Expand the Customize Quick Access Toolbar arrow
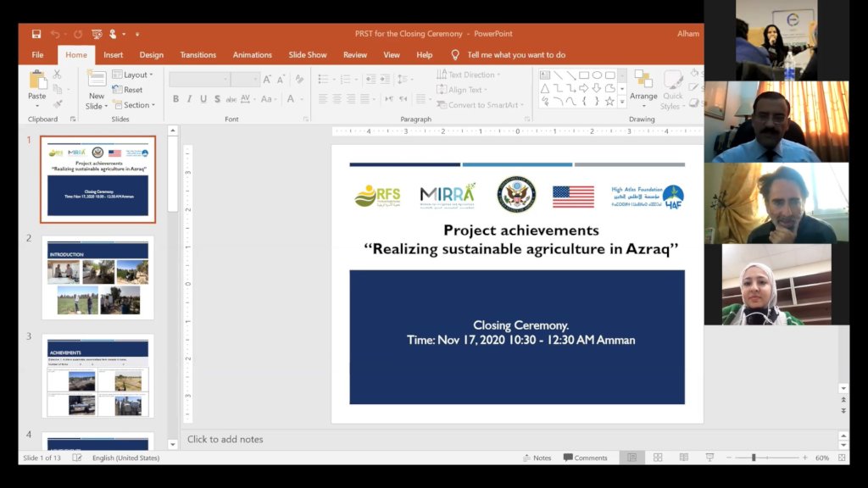 point(137,34)
